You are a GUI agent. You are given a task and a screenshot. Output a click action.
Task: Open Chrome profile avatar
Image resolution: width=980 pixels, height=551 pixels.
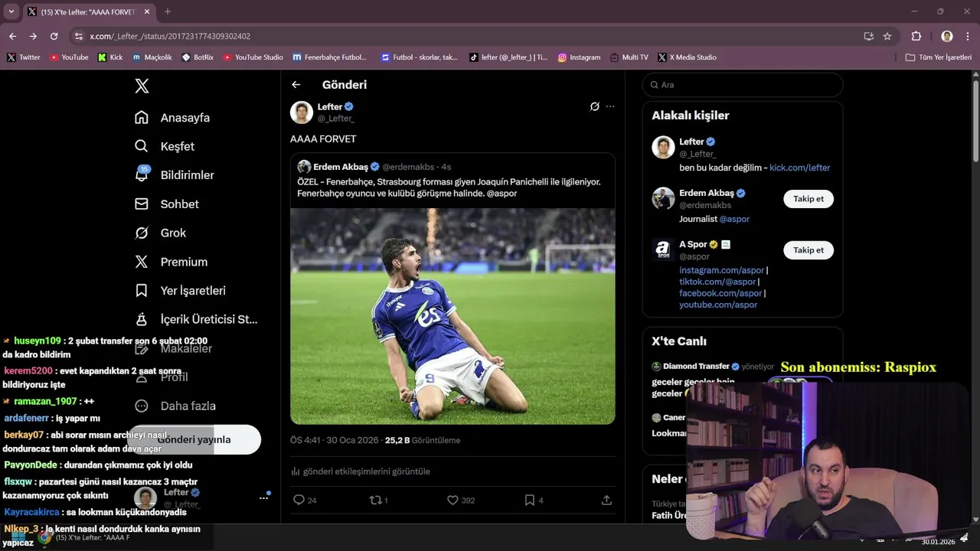tap(947, 36)
